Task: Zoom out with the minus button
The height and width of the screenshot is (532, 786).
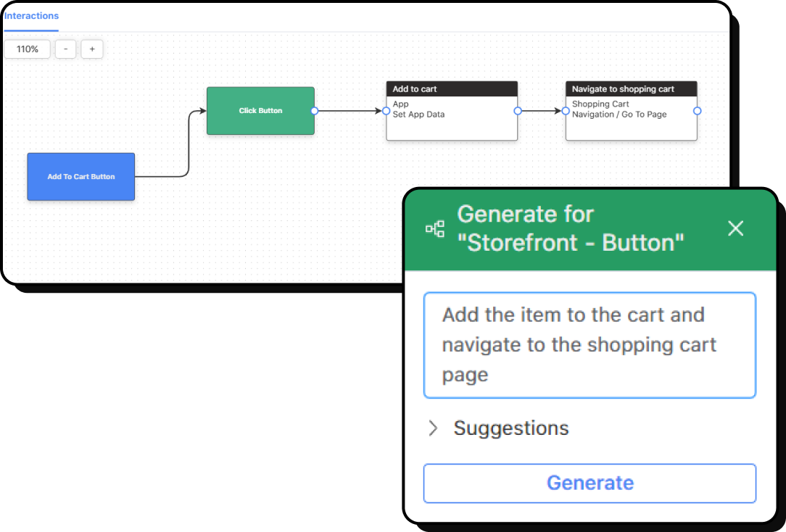Action: coord(65,49)
